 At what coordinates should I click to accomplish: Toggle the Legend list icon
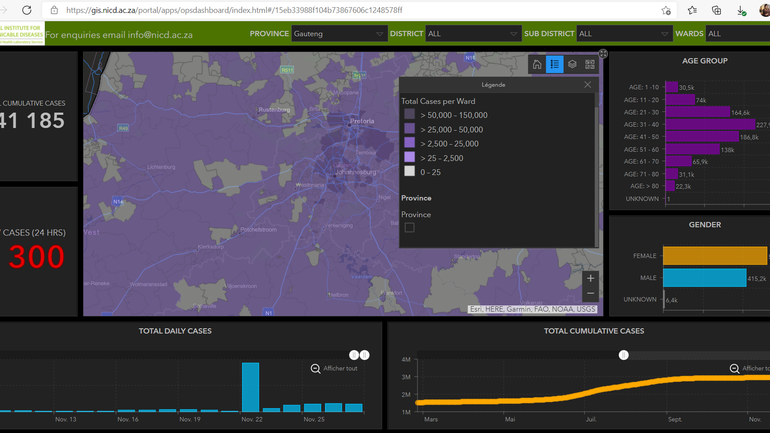[555, 64]
